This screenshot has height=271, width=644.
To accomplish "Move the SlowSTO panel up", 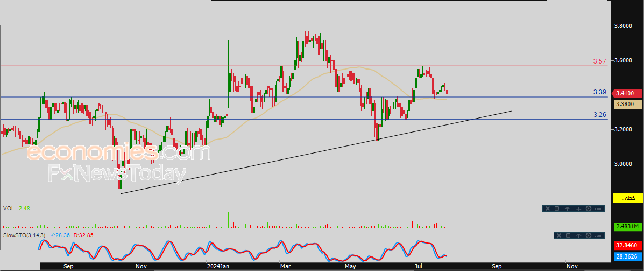I will [579, 235].
